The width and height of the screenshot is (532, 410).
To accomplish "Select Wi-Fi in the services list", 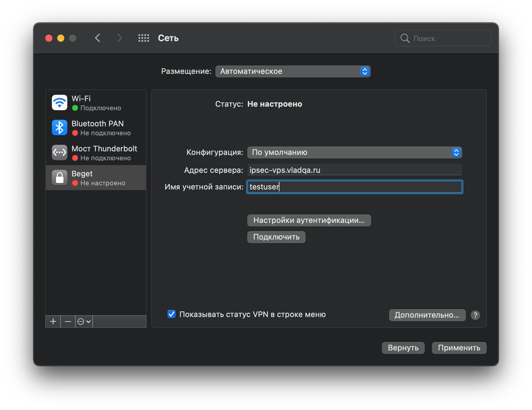I will click(96, 102).
